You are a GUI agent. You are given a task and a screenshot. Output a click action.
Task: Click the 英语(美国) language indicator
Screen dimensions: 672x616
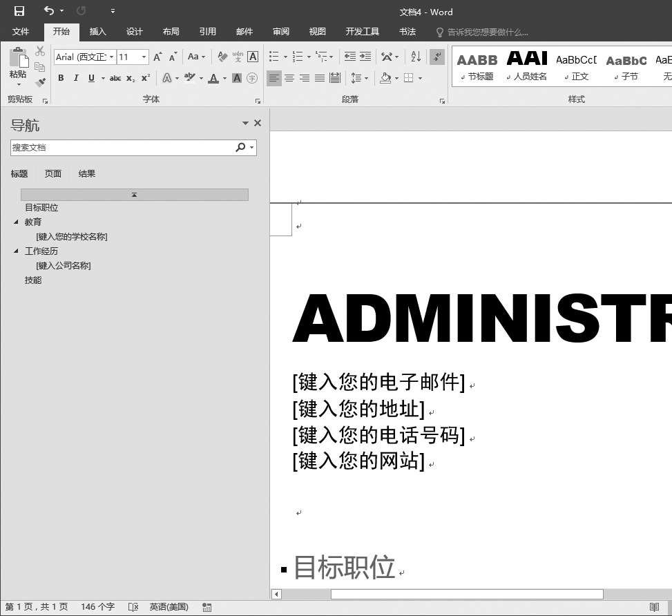[x=169, y=607]
